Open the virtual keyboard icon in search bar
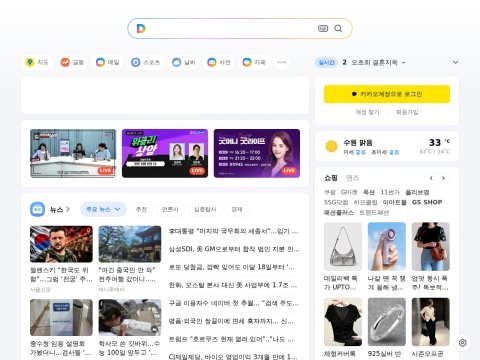480x360 pixels. click(323, 29)
